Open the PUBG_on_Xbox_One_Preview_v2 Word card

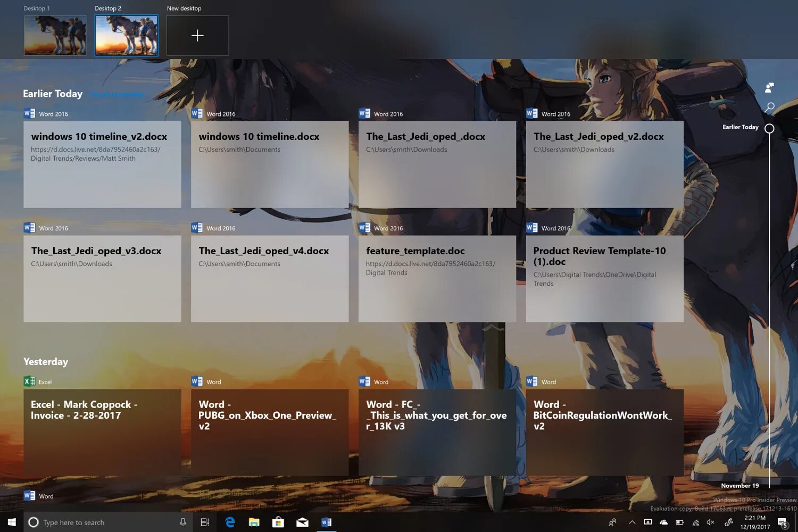[x=270, y=433]
